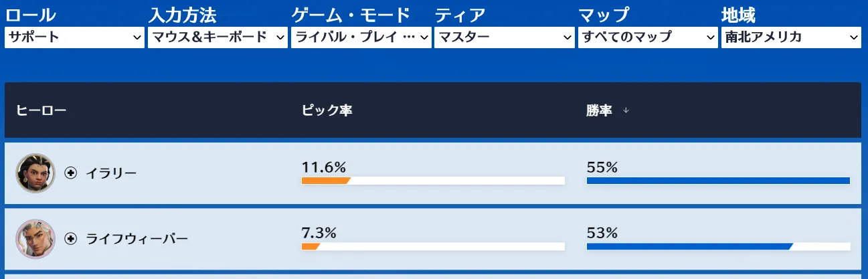This screenshot has height=279, width=868.
Task: Expand the マップ dropdown showing すべてのマップ
Action: [x=648, y=37]
